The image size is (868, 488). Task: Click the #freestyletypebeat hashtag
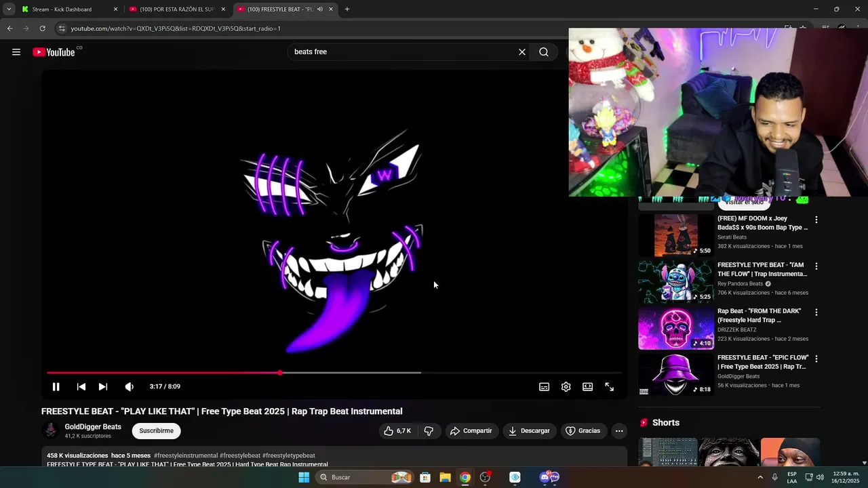tap(289, 455)
